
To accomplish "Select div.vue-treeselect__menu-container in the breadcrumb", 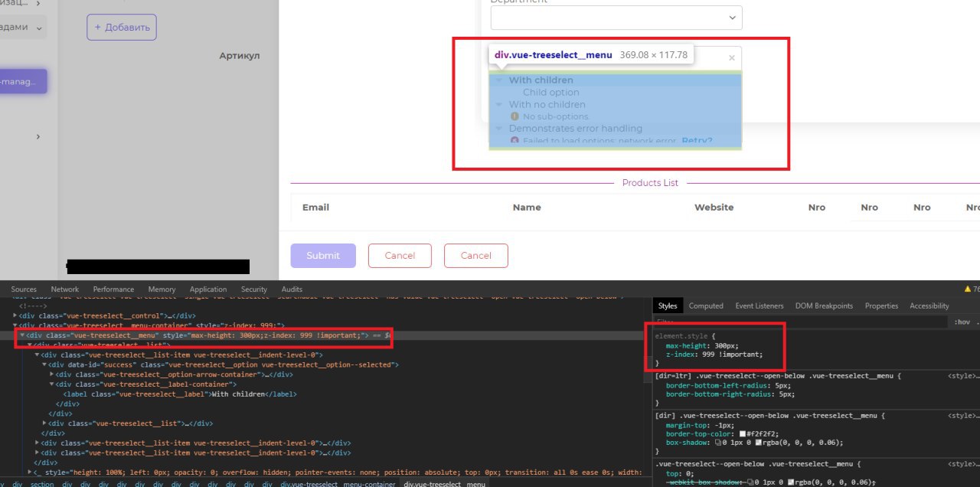I will 338,484.
